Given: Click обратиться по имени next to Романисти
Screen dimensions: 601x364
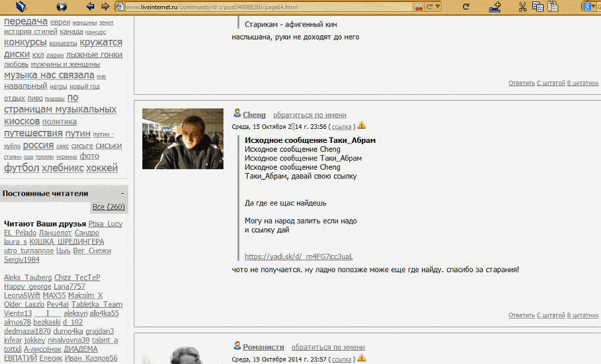Looking at the screenshot, I should click(328, 347).
